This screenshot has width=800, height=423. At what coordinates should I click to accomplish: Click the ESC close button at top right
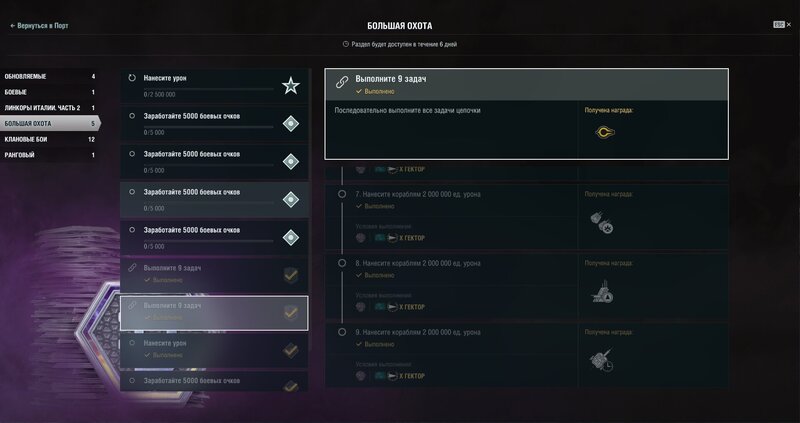pyautogui.click(x=782, y=24)
